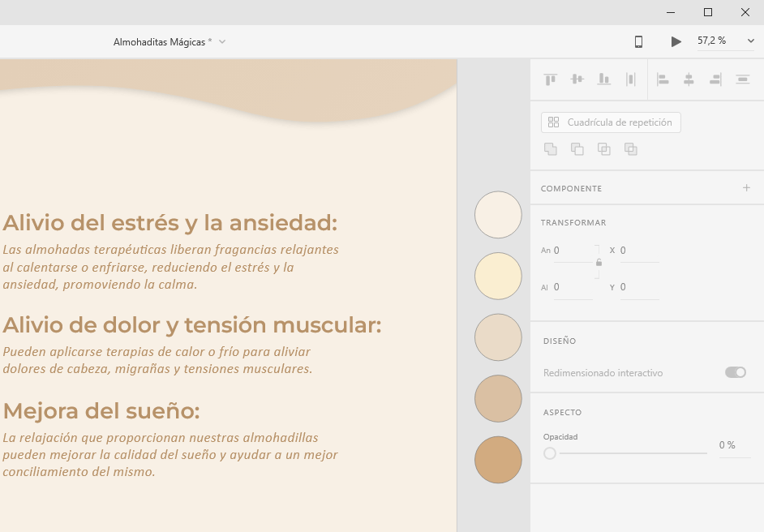Click the Align Top icon
The width and height of the screenshot is (764, 532).
(x=551, y=79)
